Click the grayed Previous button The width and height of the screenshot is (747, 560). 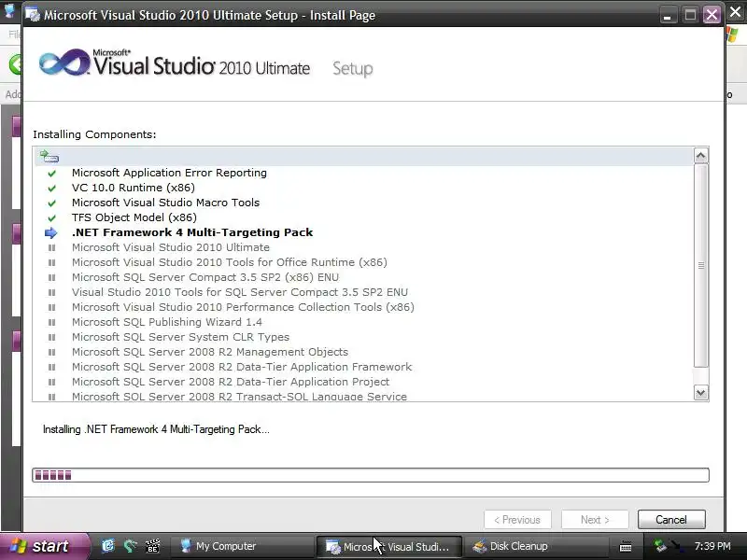(x=517, y=520)
